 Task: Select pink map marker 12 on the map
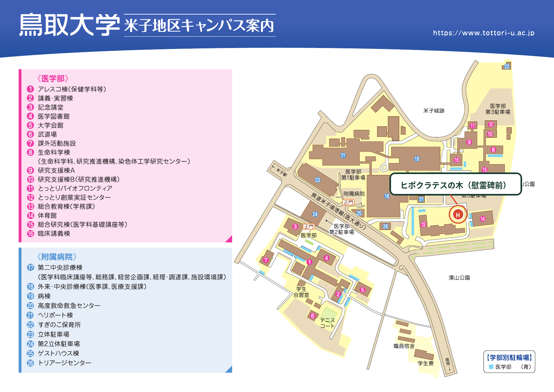pos(491,124)
